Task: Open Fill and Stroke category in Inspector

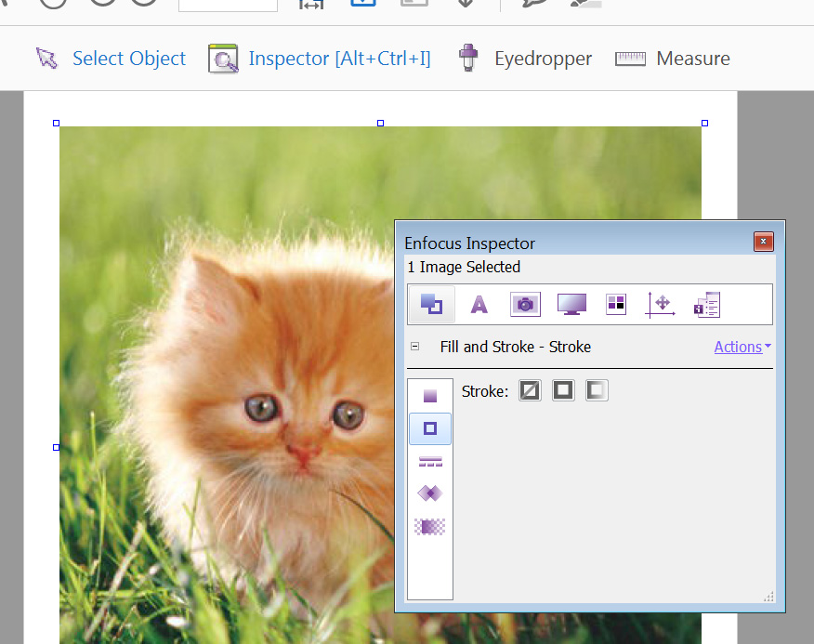Action: tap(431, 304)
